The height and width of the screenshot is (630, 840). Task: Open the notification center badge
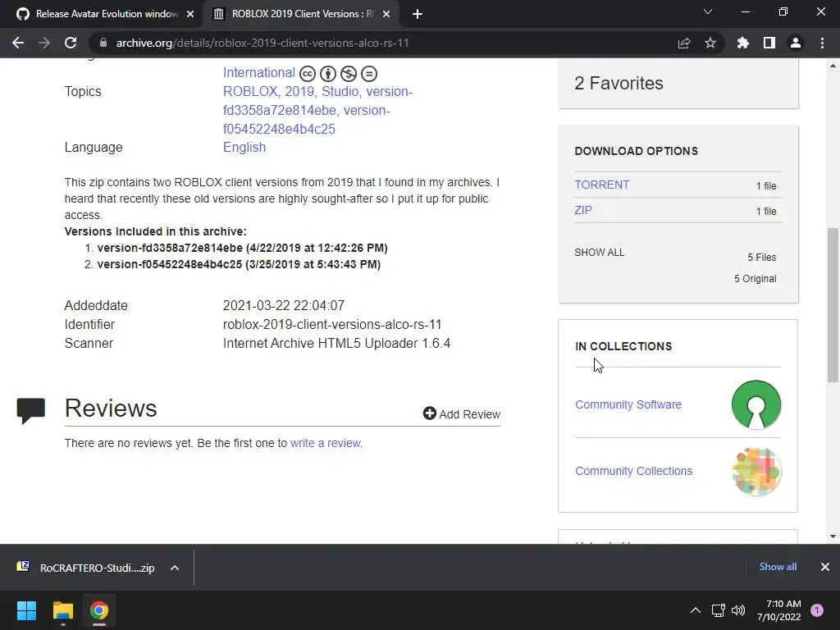tap(817, 610)
